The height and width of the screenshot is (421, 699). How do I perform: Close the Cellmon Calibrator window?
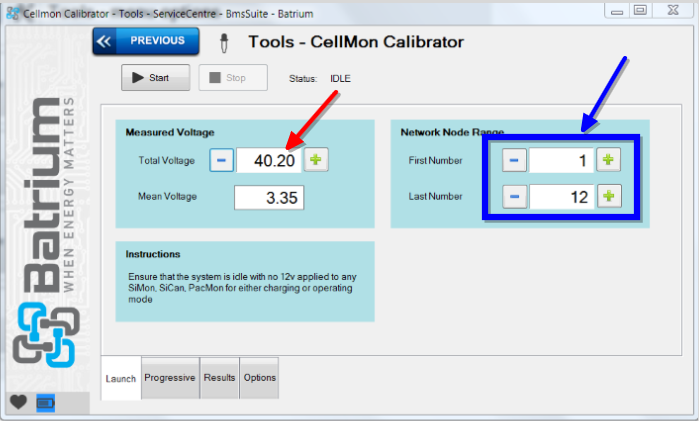pos(673,10)
